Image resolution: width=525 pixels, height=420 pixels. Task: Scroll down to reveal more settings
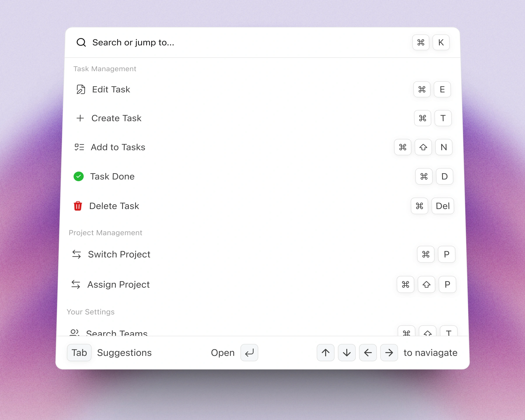pos(347,352)
